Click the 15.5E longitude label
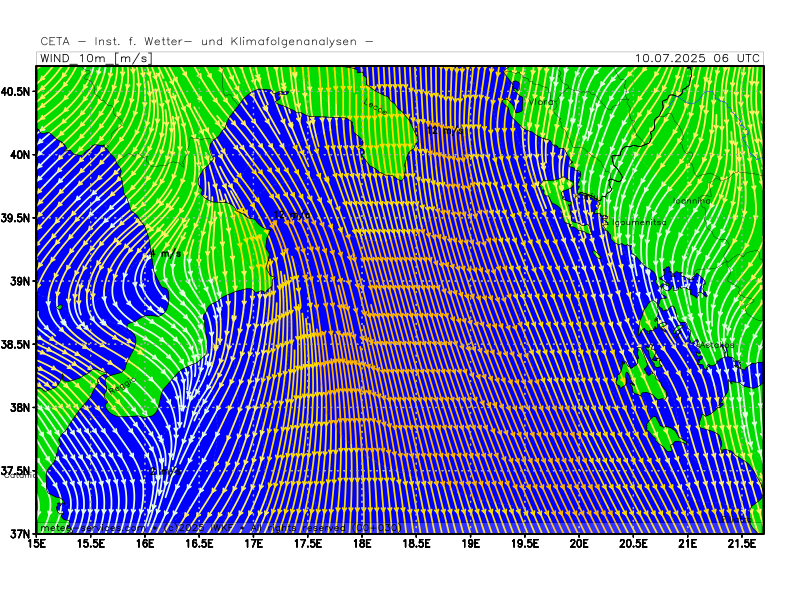This screenshot has height=600, width=800. 91,544
